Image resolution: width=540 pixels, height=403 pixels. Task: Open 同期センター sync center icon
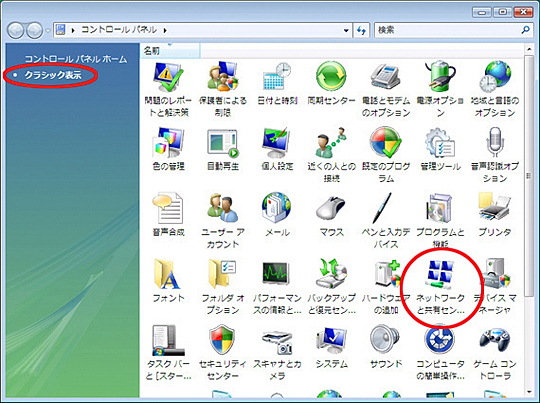coord(331,76)
